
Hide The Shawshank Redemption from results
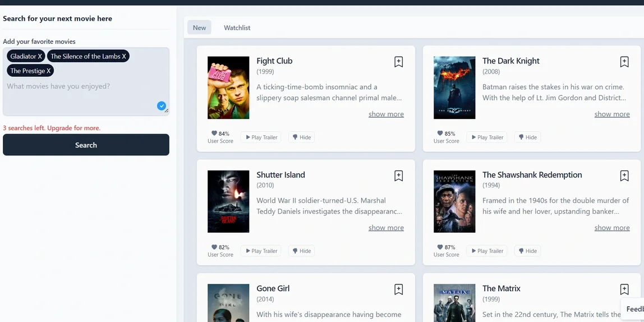527,251
